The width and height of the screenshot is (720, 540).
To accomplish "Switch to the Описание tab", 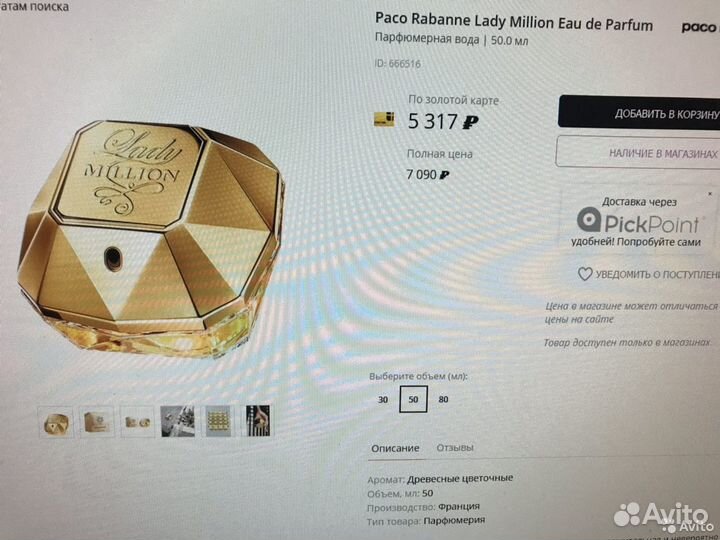I will click(x=395, y=448).
